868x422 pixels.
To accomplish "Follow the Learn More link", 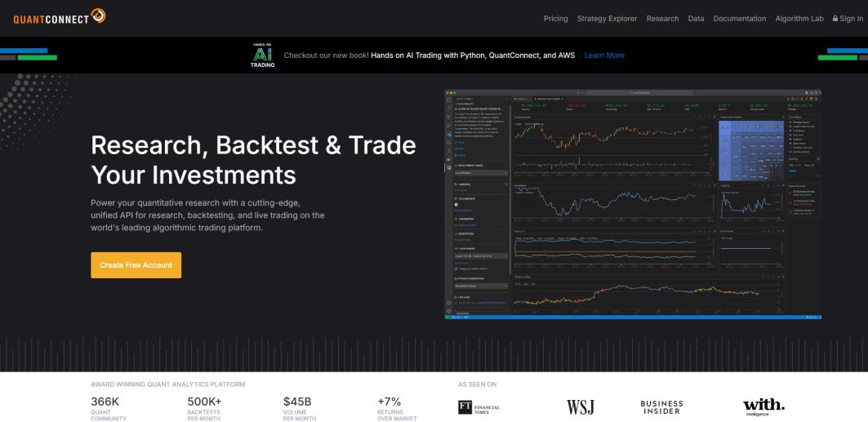I will coord(604,56).
